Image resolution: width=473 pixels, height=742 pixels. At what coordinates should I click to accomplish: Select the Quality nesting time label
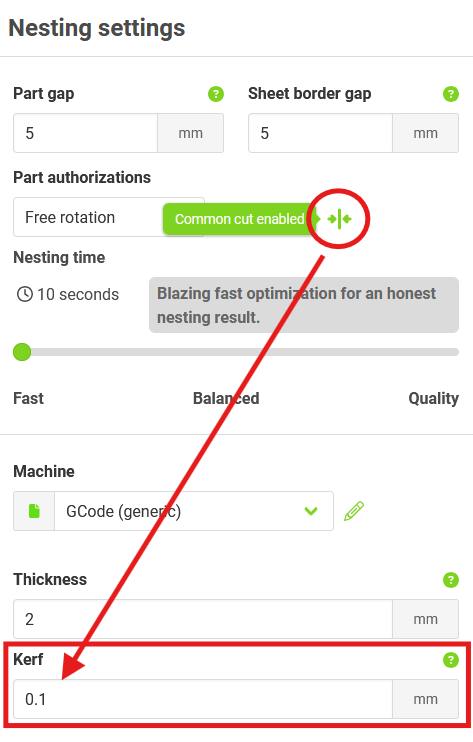(433, 398)
